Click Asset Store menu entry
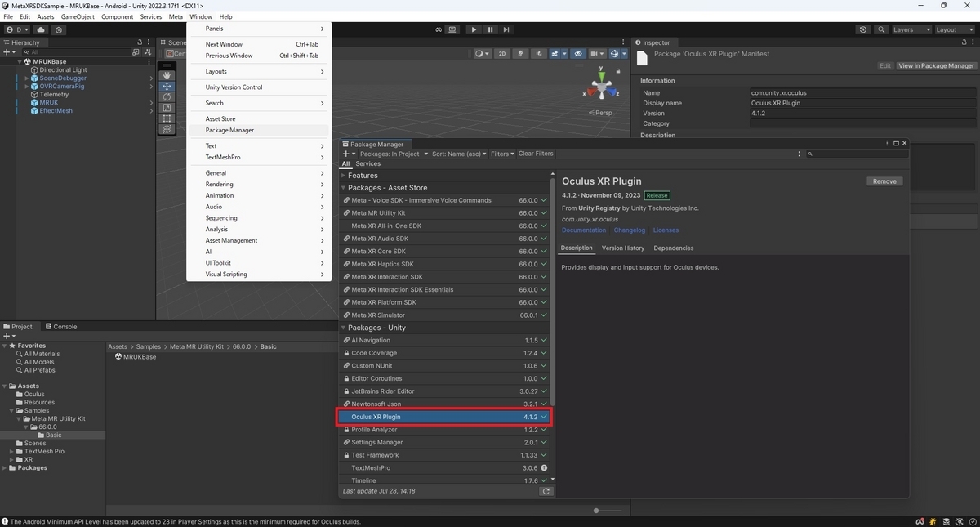 coord(257,118)
